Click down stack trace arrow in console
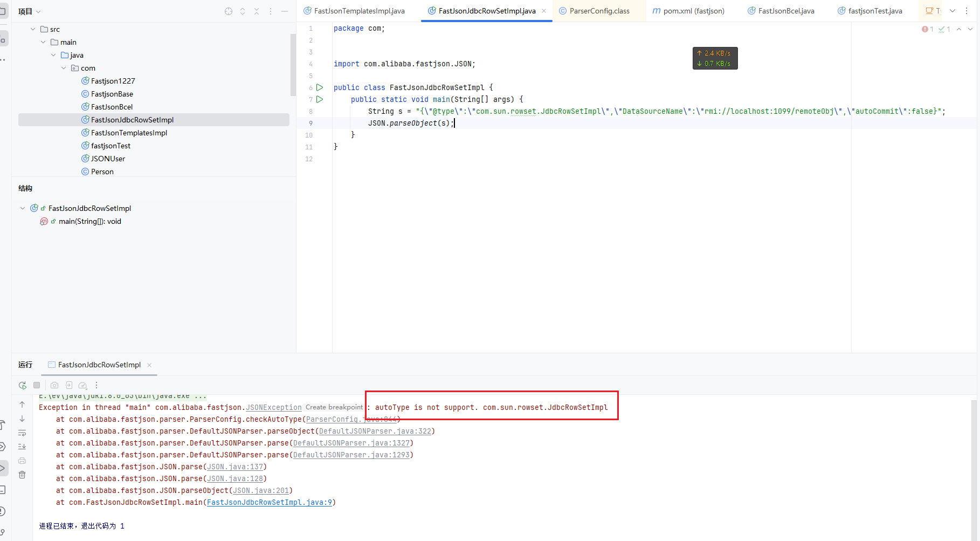980x541 pixels. pyautogui.click(x=22, y=419)
